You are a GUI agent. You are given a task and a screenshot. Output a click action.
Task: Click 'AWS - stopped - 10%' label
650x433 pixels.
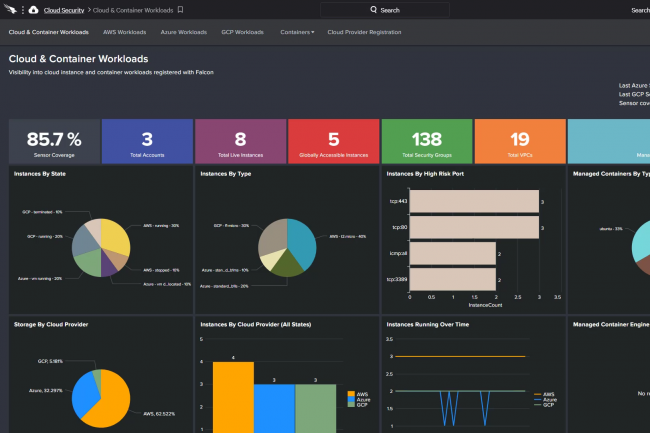161,270
